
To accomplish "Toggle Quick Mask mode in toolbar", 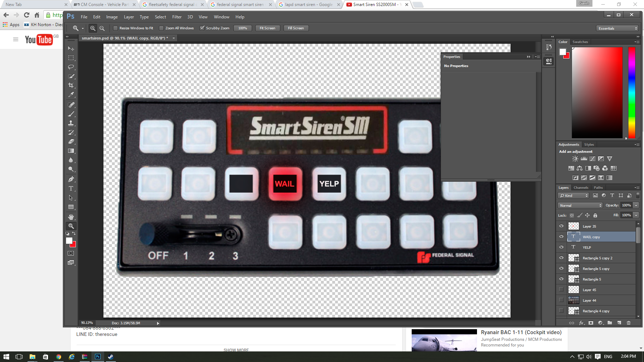I will tap(71, 253).
